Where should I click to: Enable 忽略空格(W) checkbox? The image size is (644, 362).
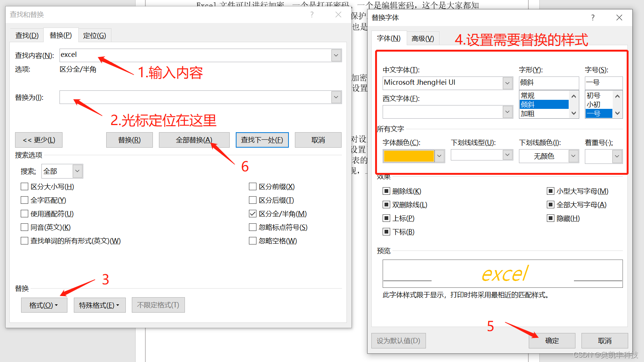pyautogui.click(x=253, y=241)
